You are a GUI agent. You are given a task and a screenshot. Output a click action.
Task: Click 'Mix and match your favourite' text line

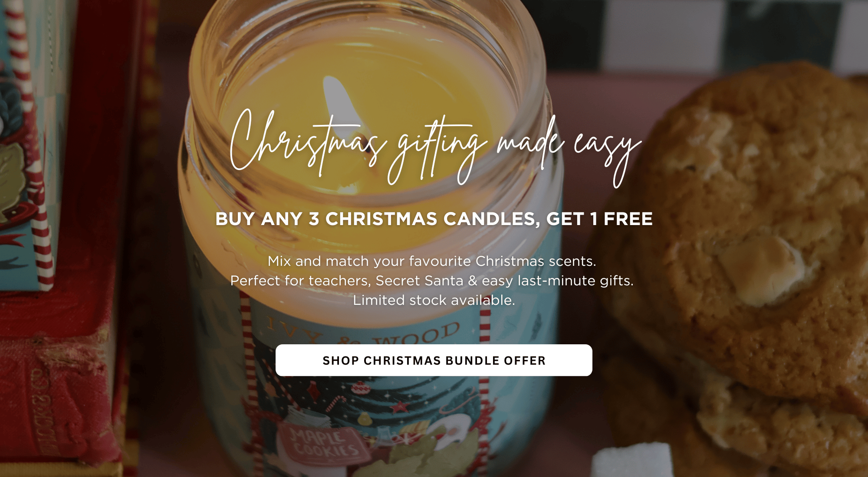click(x=432, y=261)
